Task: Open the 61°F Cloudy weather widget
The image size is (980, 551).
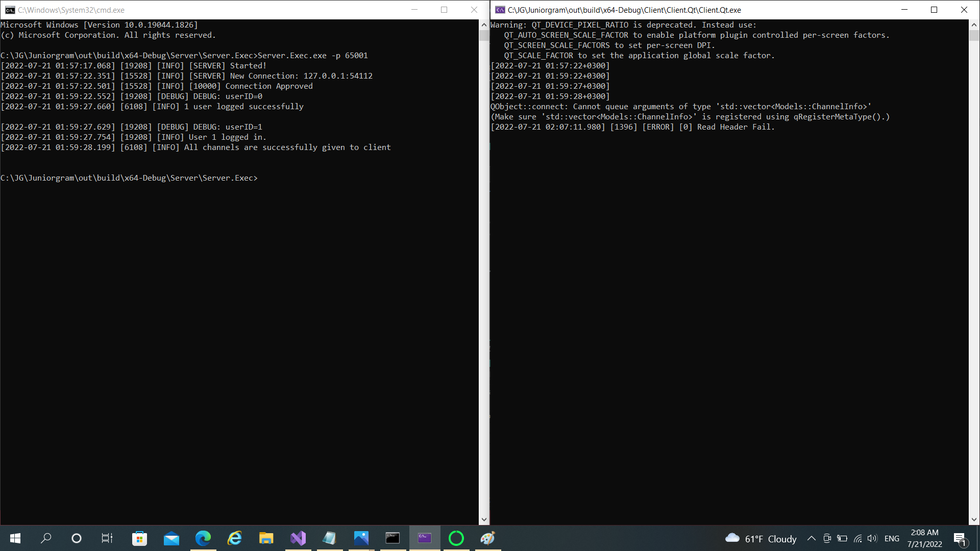Action: 759,538
